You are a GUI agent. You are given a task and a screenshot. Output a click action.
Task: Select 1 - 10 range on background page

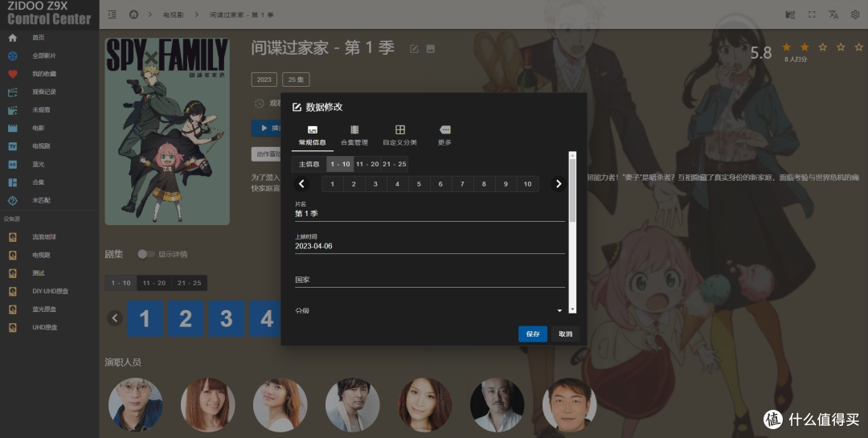[121, 283]
